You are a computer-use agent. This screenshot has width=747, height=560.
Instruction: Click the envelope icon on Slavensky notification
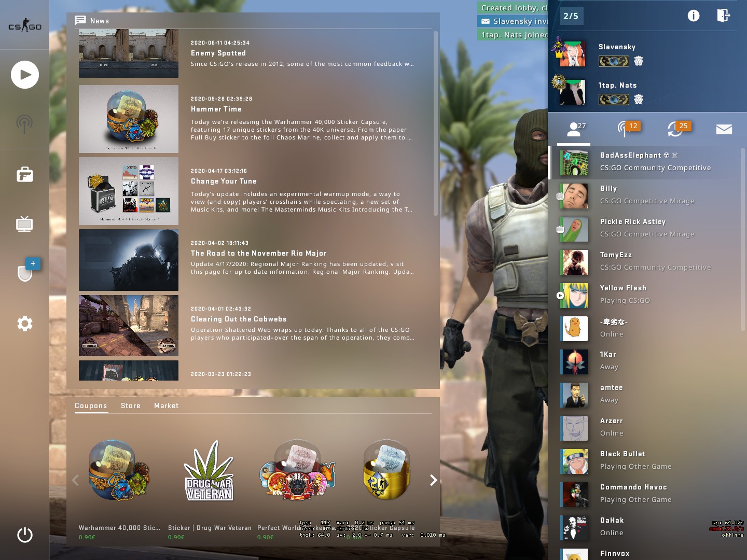[486, 21]
